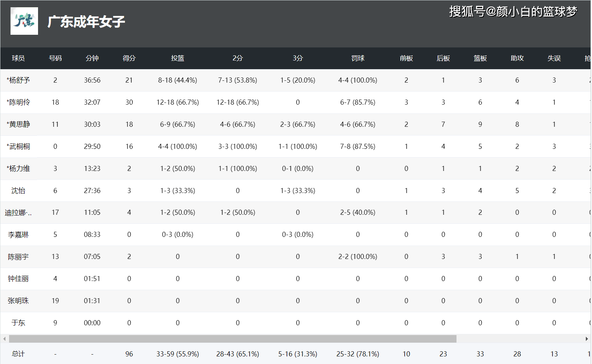Click the Guangdong team logo image
592x364 pixels.
click(24, 21)
